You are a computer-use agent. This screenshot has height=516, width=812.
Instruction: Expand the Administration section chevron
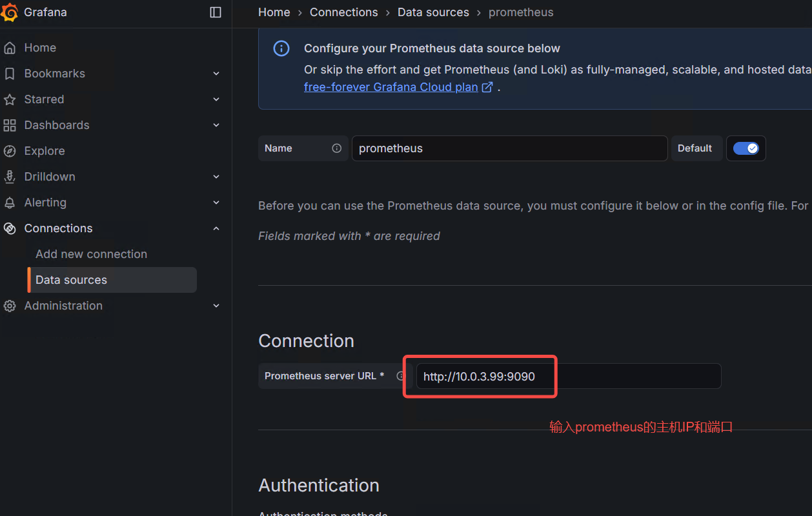click(216, 306)
